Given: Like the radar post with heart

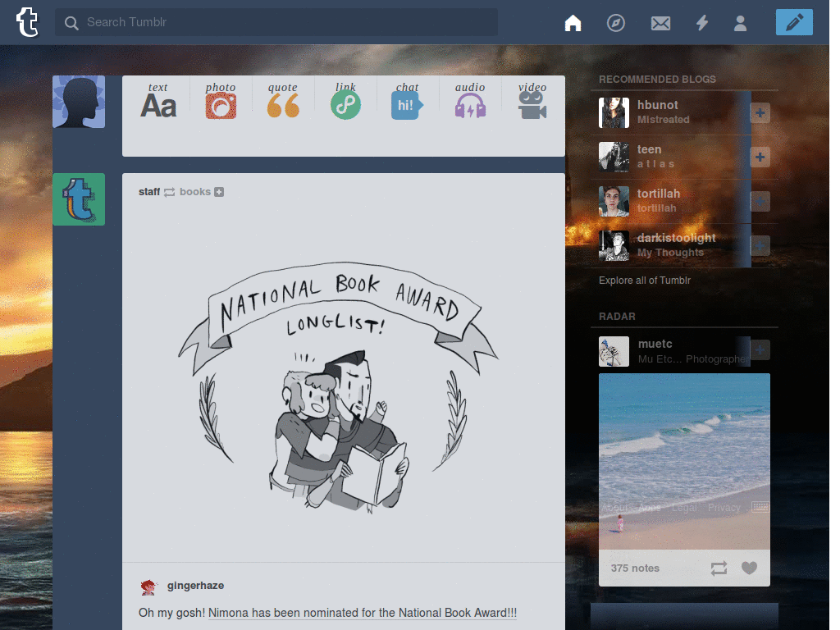Looking at the screenshot, I should [749, 568].
